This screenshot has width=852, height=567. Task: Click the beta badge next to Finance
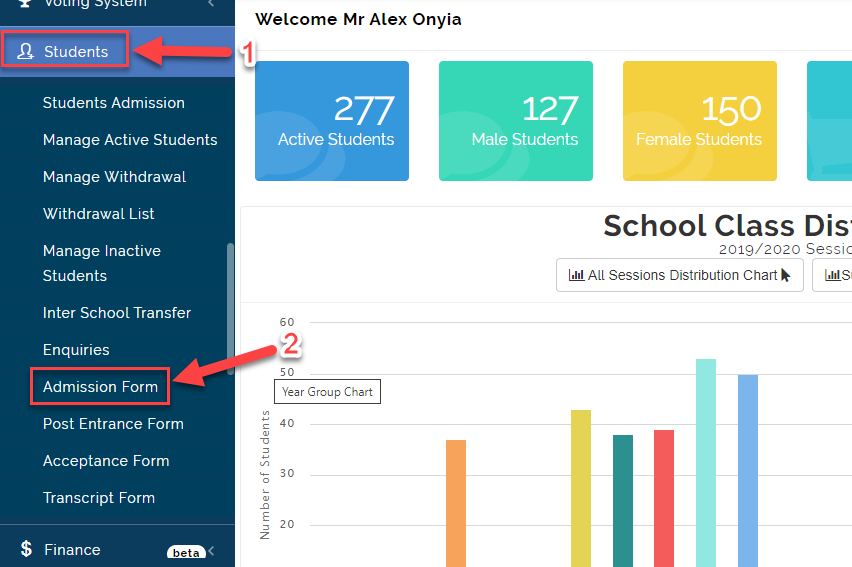[186, 552]
